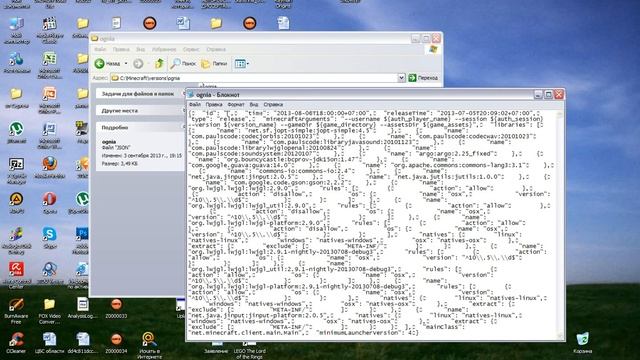
Task: Collapse 'Подробно' details panel header
Action: coord(141,127)
